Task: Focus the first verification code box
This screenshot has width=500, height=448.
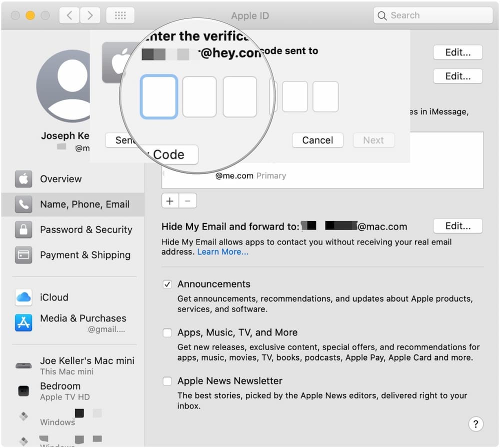Action: click(x=159, y=96)
